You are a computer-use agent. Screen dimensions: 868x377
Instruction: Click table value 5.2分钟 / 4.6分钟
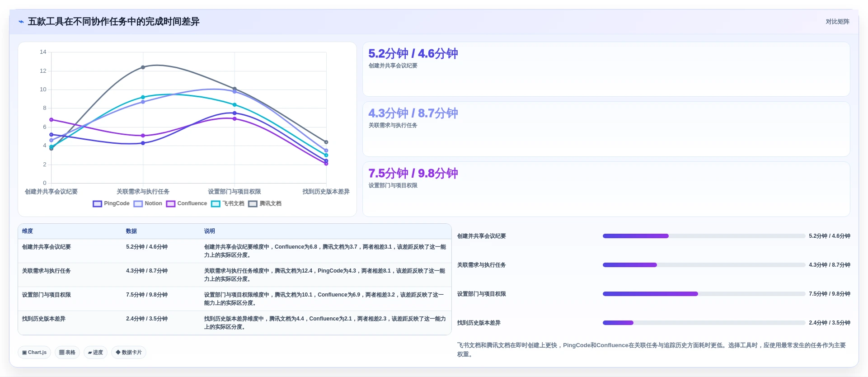point(147,247)
